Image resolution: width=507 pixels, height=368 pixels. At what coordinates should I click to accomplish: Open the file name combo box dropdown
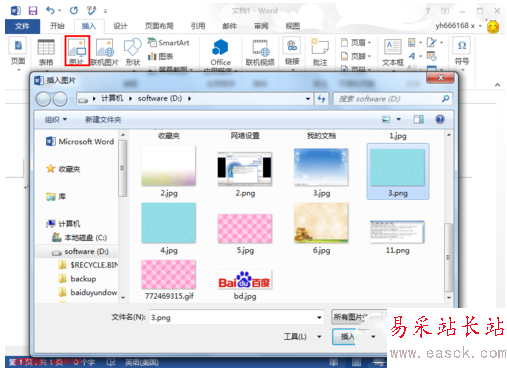tap(319, 317)
